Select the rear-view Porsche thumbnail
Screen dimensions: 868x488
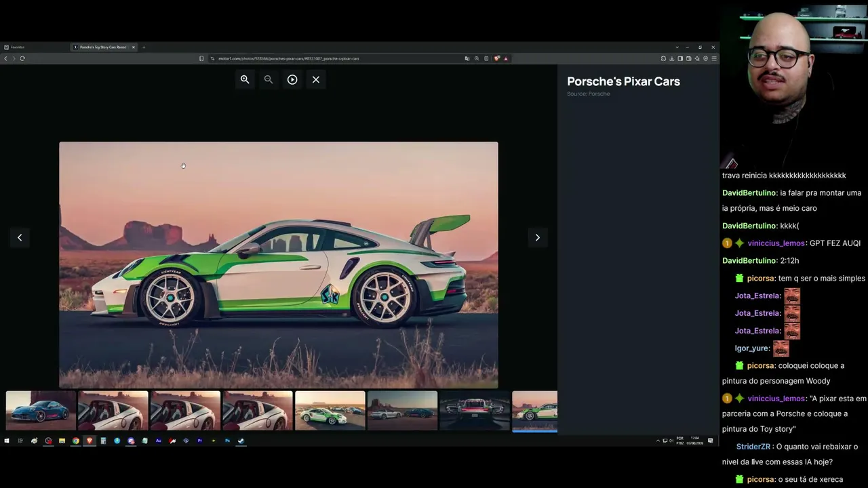click(475, 411)
